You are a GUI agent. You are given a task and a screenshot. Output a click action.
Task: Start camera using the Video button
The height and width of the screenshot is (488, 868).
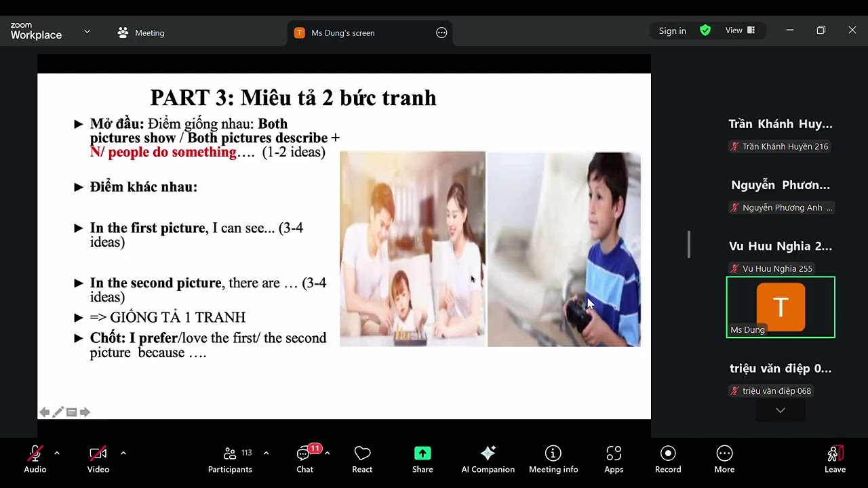[x=98, y=460]
